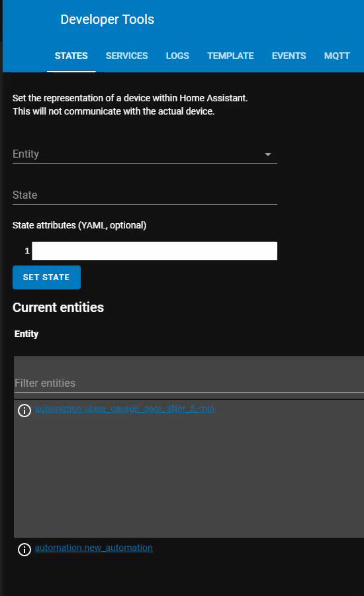Click the State attributes YAML editor
Screen dimensions: 364x596
pyautogui.click(x=154, y=251)
